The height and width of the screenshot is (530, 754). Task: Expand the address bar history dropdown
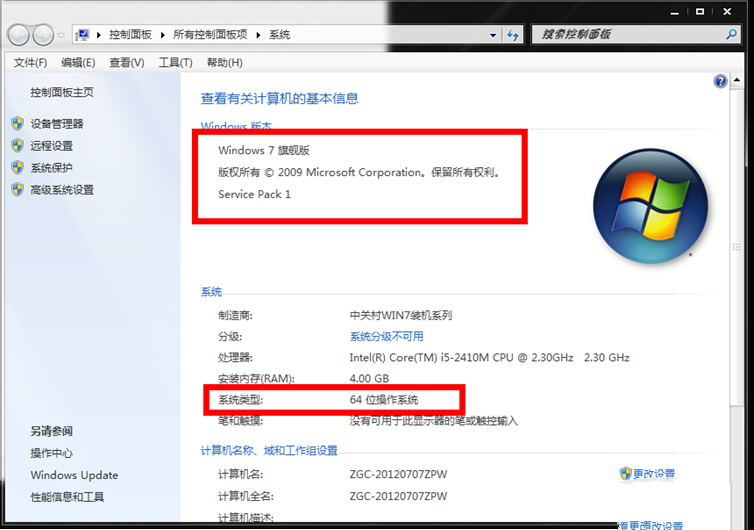[492, 35]
